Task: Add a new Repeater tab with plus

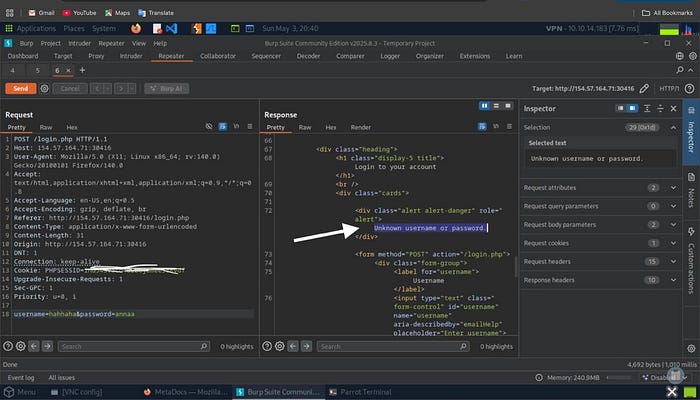Action: pyautogui.click(x=82, y=71)
